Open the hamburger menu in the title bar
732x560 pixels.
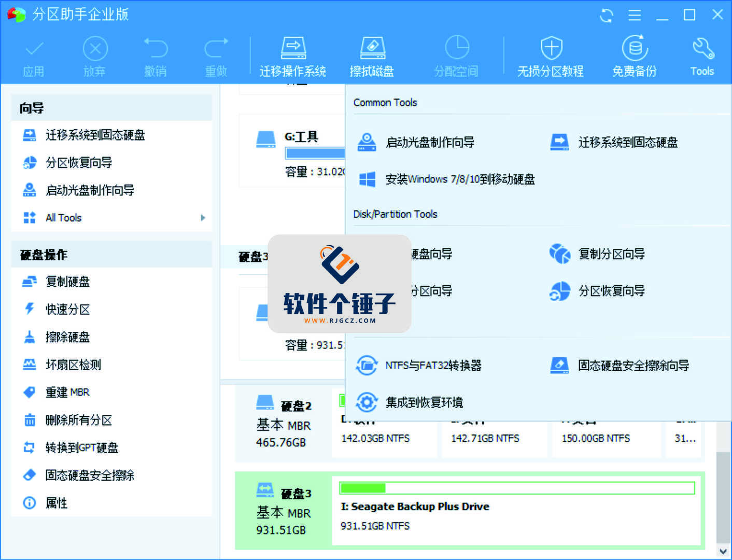[x=635, y=15]
